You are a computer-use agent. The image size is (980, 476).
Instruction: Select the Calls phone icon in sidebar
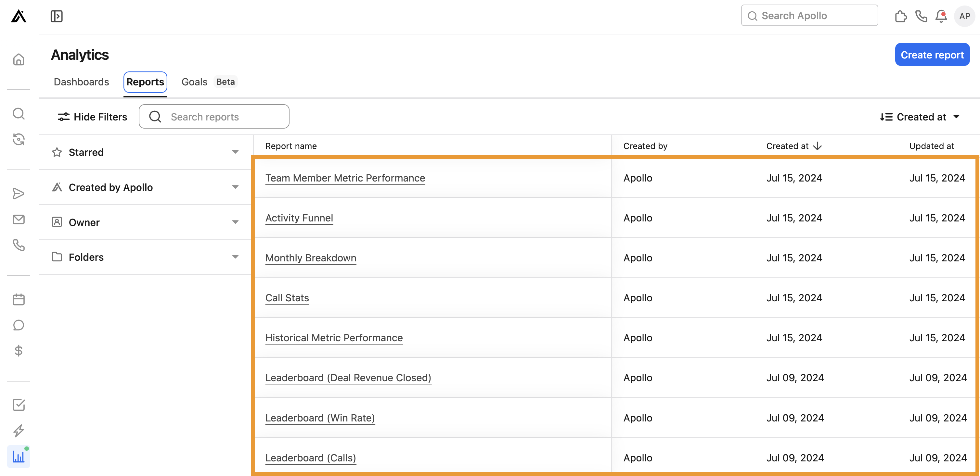coord(19,245)
